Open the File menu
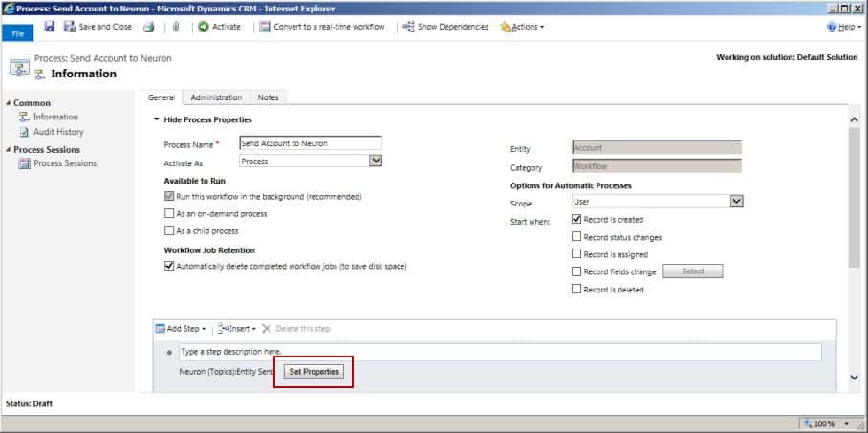 coord(18,33)
